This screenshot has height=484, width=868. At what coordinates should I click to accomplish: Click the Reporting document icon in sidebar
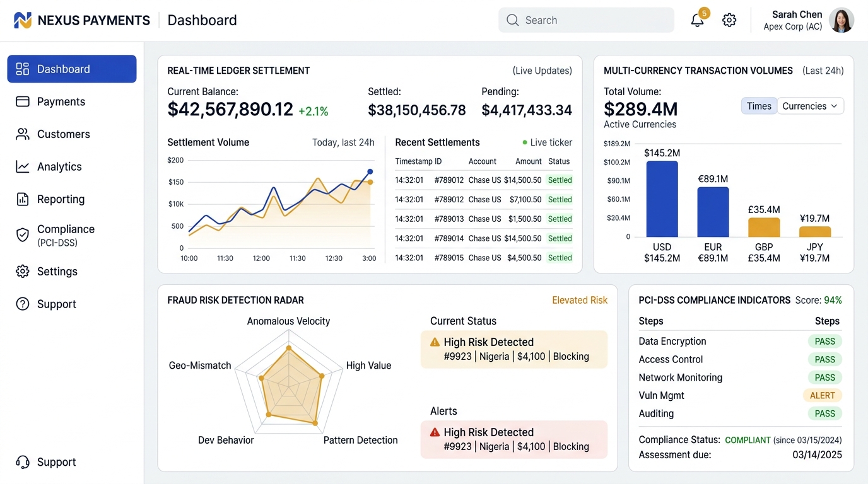(x=23, y=199)
